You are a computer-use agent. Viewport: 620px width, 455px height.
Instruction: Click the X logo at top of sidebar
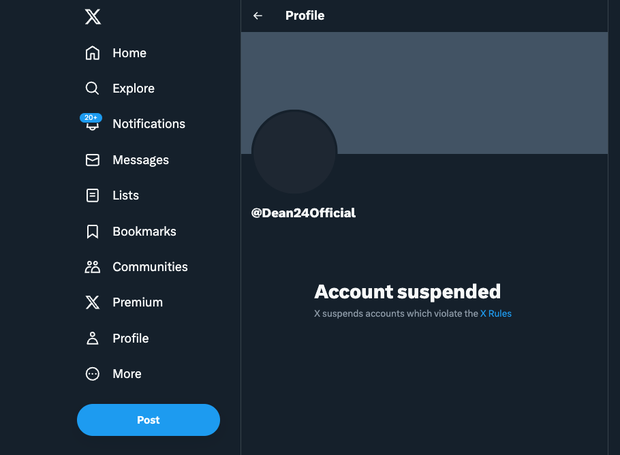point(93,16)
